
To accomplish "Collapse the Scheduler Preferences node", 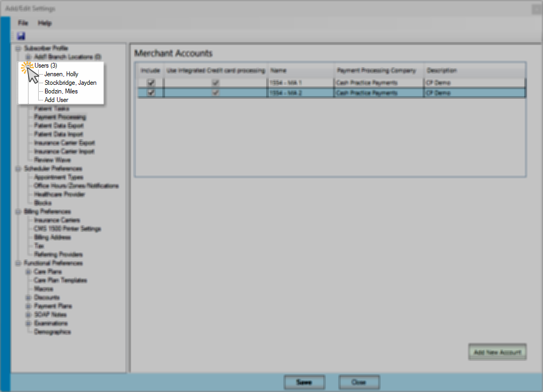I will pyautogui.click(x=18, y=169).
